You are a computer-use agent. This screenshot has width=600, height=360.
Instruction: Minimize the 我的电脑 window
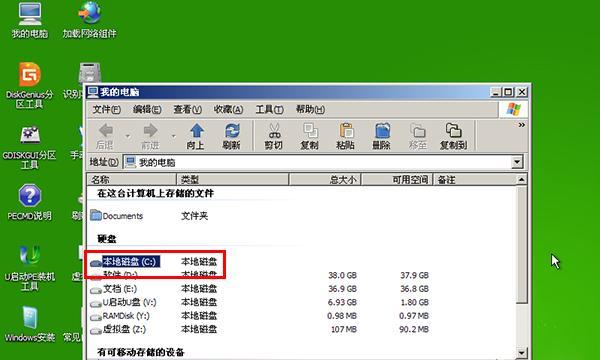pos(496,92)
